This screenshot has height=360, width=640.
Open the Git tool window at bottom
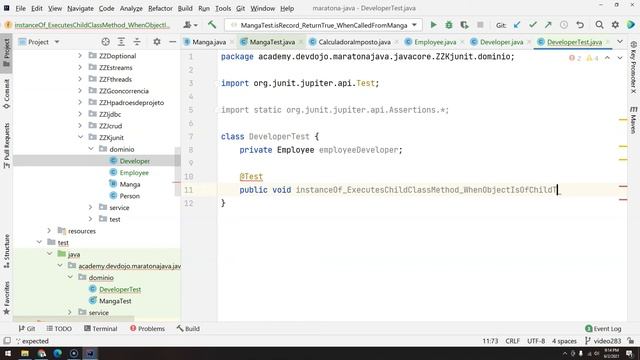(x=27, y=329)
